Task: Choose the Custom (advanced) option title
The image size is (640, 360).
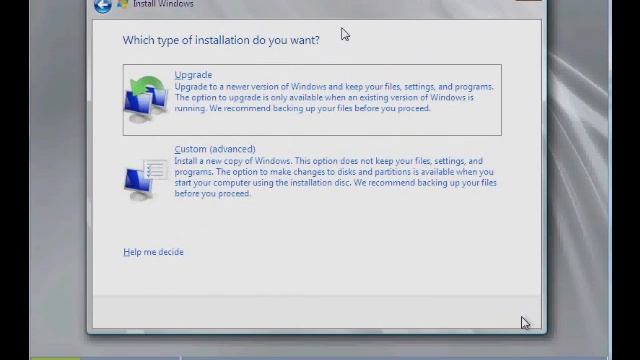Action: coord(215,149)
